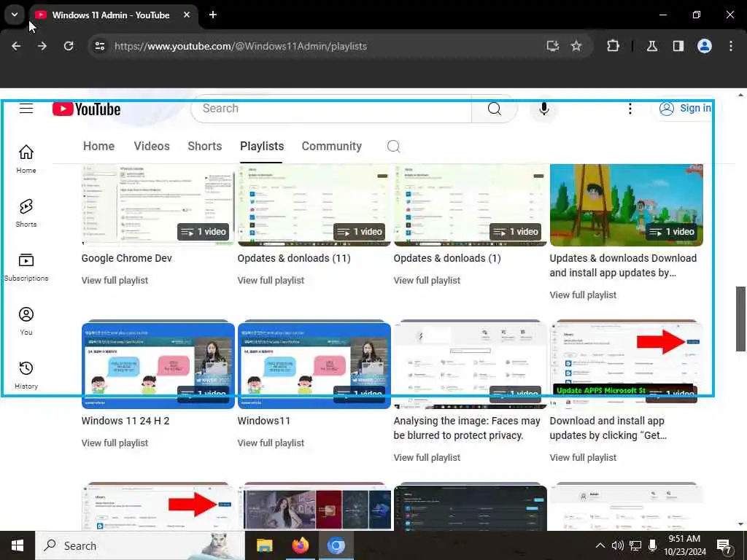Open the Opdates & donloads (11) thumbnail

pos(314,205)
